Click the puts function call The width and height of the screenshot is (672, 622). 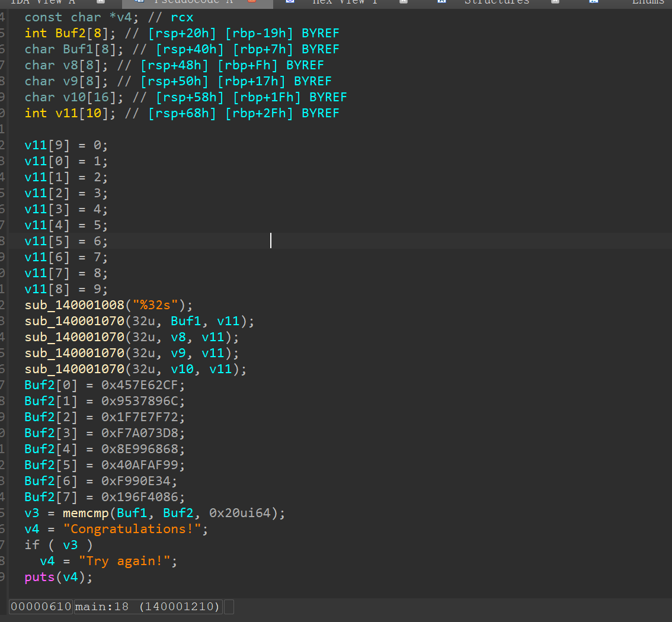[40, 577]
